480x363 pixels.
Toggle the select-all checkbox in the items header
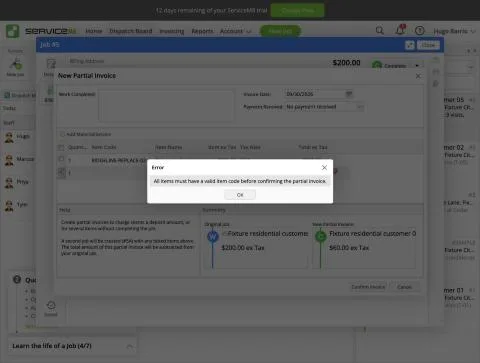click(61, 147)
